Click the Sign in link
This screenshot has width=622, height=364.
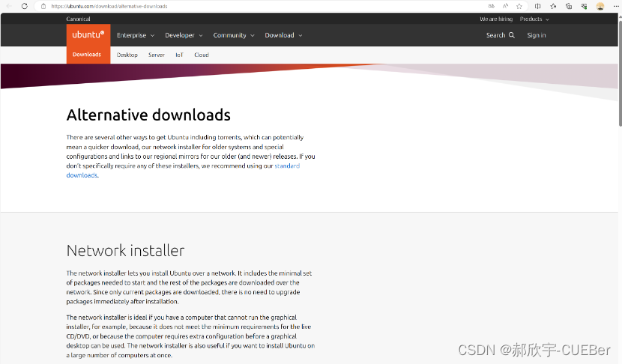click(537, 35)
